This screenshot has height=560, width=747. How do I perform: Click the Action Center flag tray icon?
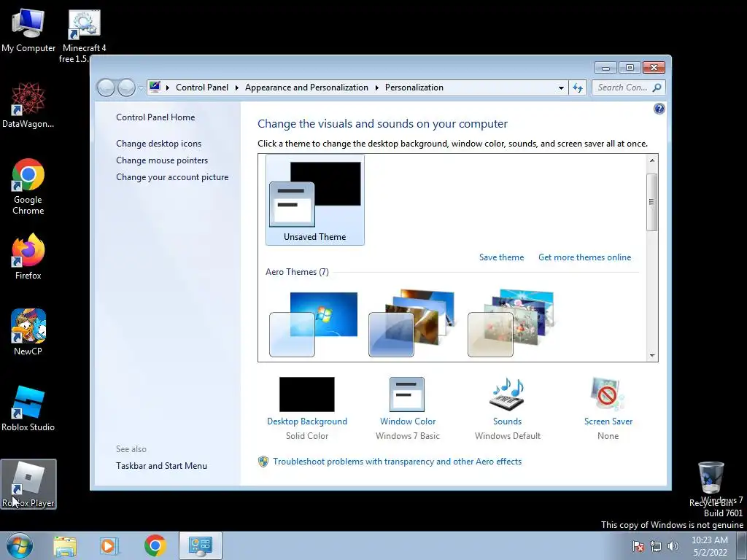638,546
